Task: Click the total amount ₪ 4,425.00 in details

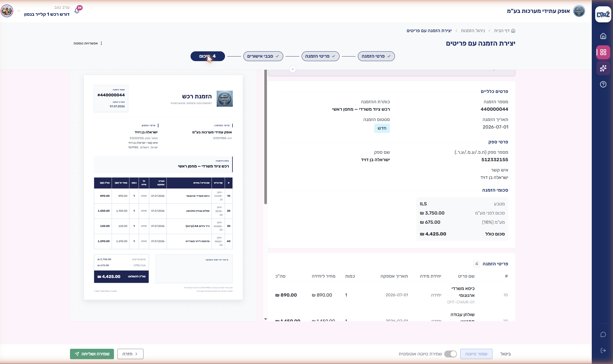Action: [433, 234]
